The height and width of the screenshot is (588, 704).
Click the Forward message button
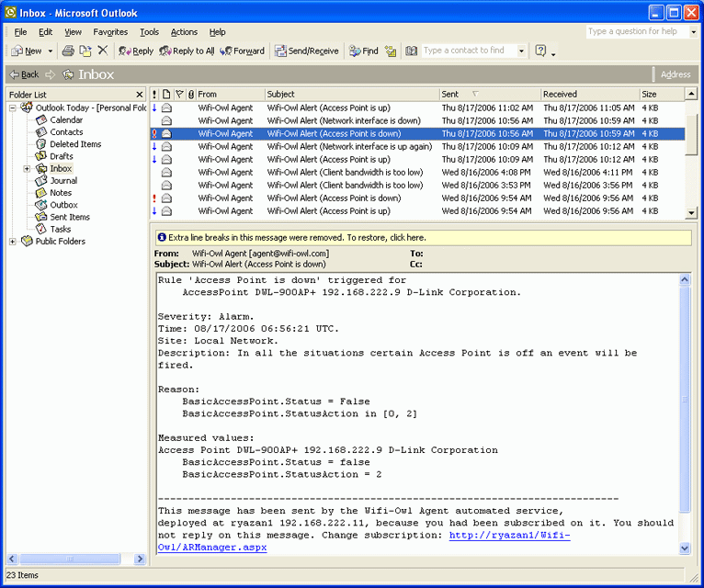click(243, 51)
